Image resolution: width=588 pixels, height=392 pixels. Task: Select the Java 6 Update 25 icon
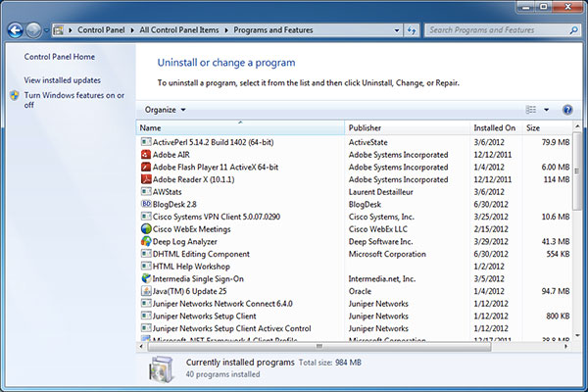146,291
